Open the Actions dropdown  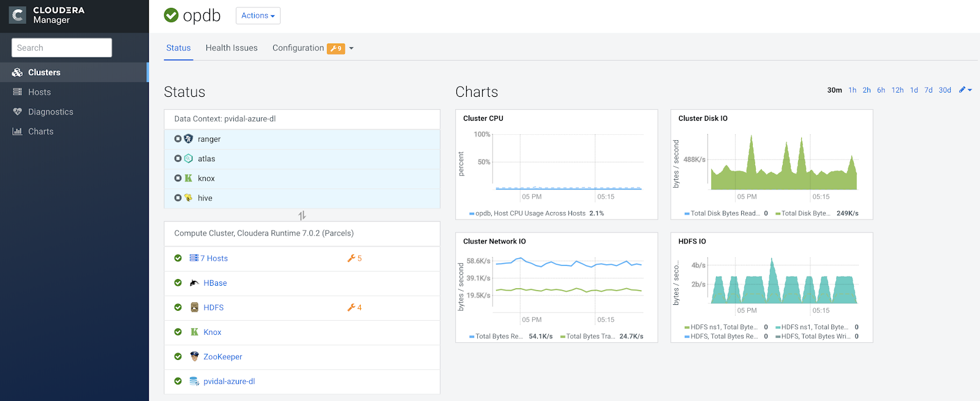(258, 16)
